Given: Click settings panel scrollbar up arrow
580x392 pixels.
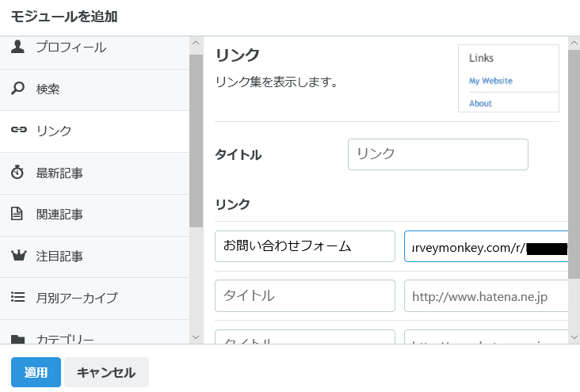Looking at the screenshot, I should tap(574, 43).
